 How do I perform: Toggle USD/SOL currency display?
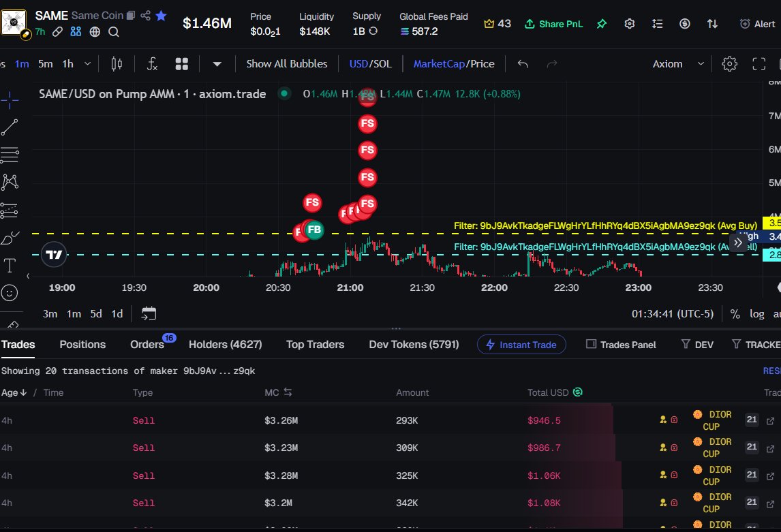pyautogui.click(x=371, y=64)
